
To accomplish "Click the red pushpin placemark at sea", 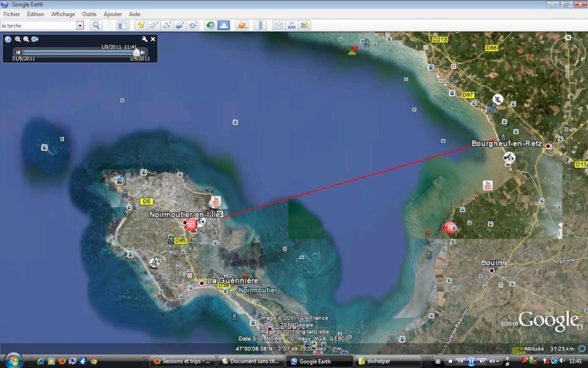I will [353, 50].
